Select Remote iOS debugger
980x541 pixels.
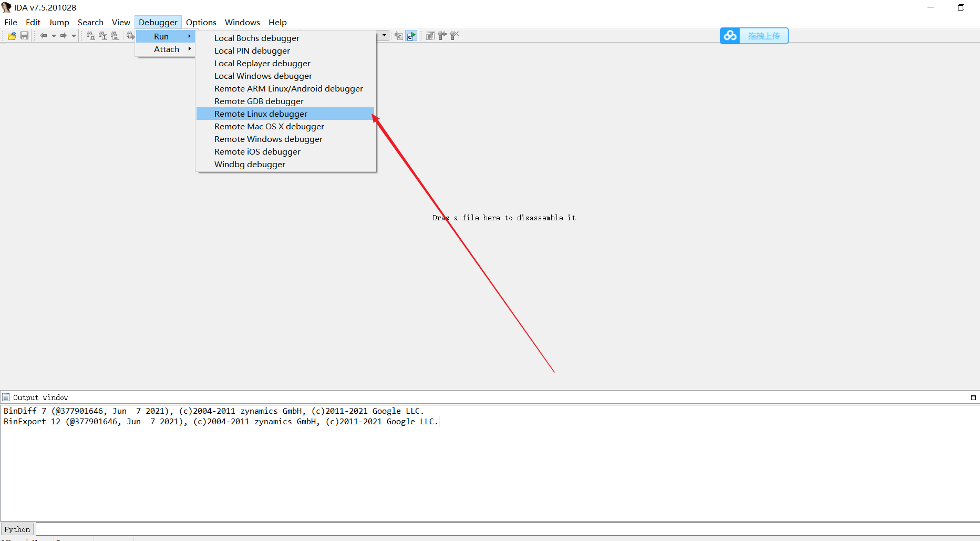click(x=285, y=151)
